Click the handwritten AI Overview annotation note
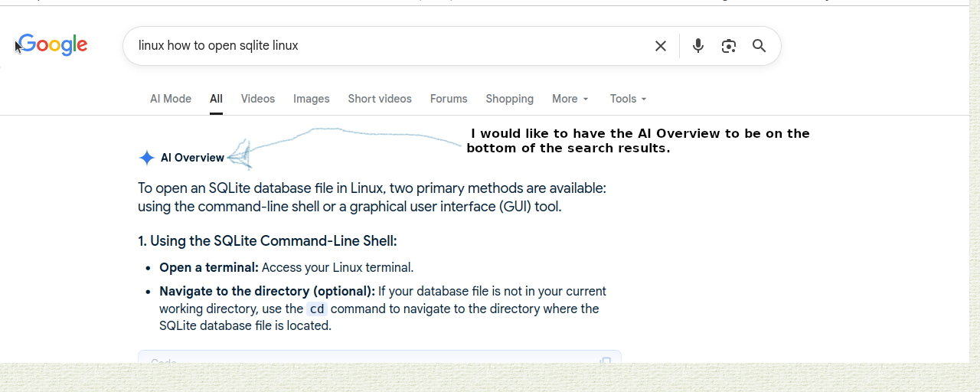The height and width of the screenshot is (392, 980). (x=639, y=141)
